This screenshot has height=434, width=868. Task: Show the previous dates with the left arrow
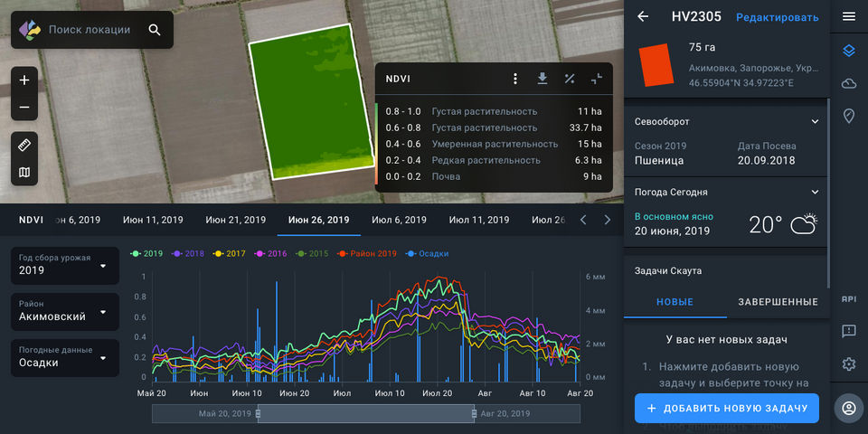tap(583, 220)
